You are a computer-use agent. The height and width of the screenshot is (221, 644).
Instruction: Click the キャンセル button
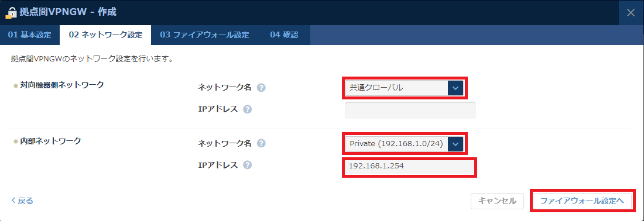click(x=497, y=201)
